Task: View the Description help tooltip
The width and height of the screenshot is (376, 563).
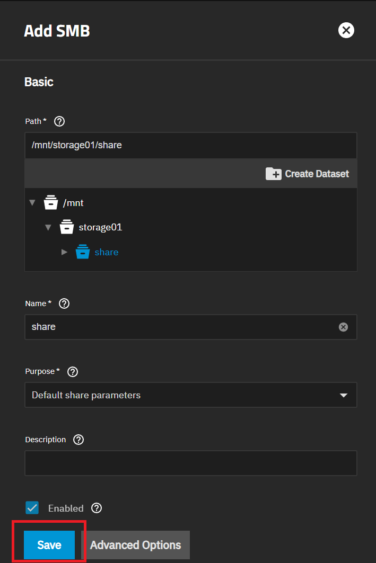Action: click(x=78, y=440)
